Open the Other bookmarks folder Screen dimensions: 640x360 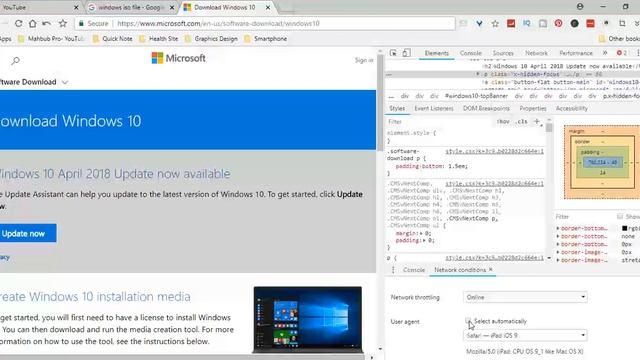619,39
